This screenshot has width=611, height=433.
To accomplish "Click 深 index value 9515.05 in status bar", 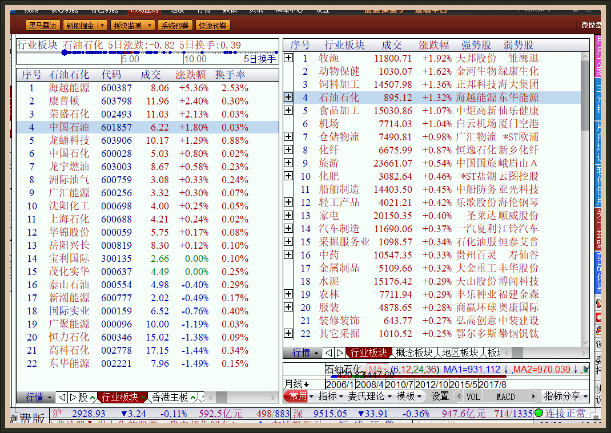I will 330,413.
